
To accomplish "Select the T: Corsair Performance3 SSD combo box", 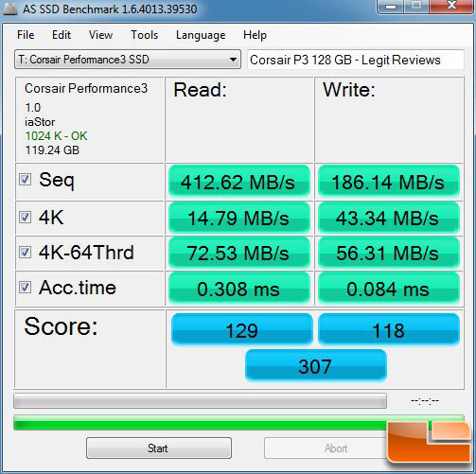I will [128, 60].
